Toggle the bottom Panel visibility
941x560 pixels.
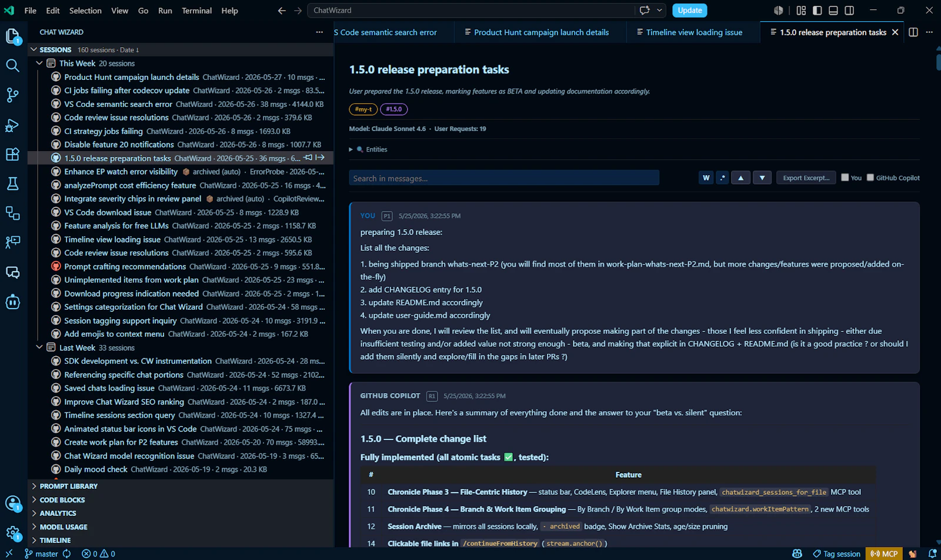coord(833,11)
